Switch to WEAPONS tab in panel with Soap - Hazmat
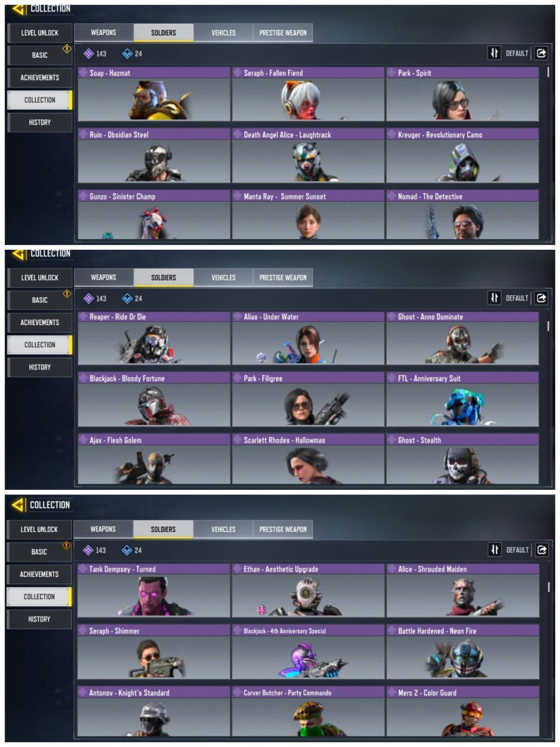 (x=104, y=33)
